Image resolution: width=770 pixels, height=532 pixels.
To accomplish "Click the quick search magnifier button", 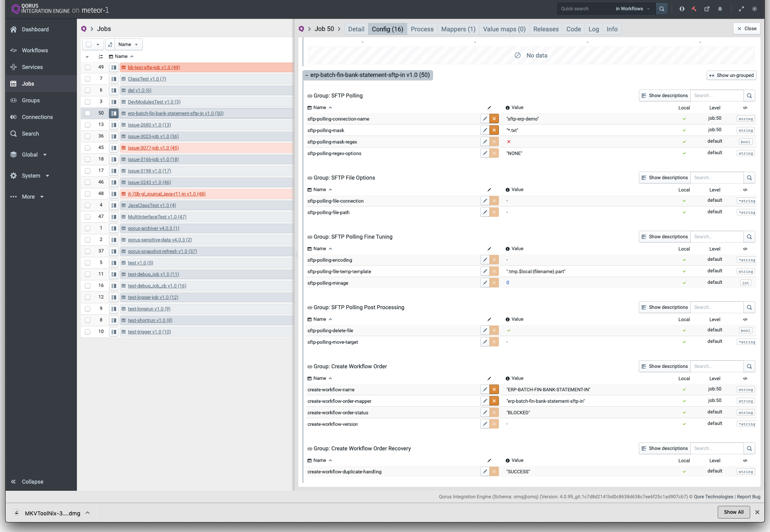I will [x=661, y=9].
